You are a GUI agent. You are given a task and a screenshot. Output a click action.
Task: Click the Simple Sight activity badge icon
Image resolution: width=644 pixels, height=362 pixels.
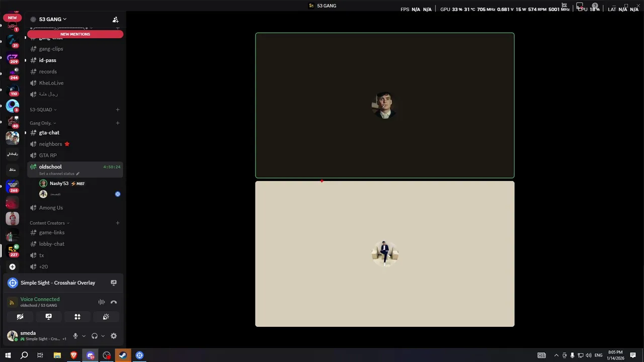(118, 194)
